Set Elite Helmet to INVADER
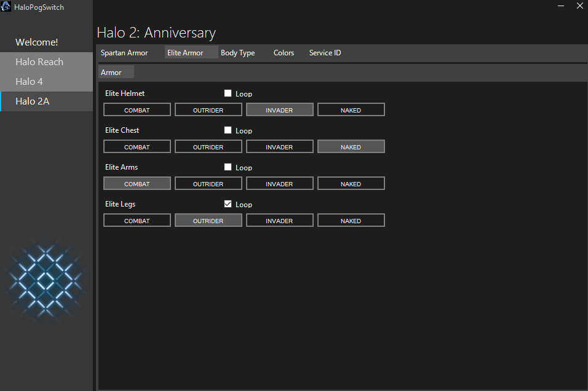This screenshot has height=391, width=588. point(279,110)
